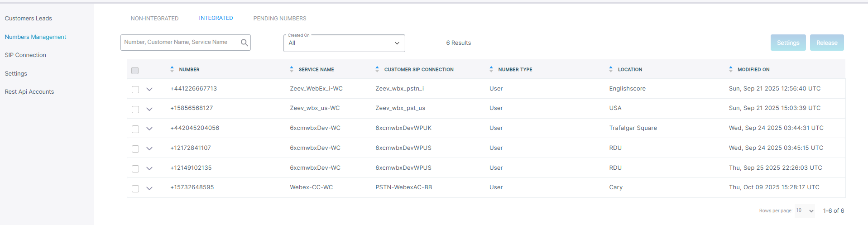Select checkbox for number +15732648595
The height and width of the screenshot is (225, 868).
[x=135, y=188]
